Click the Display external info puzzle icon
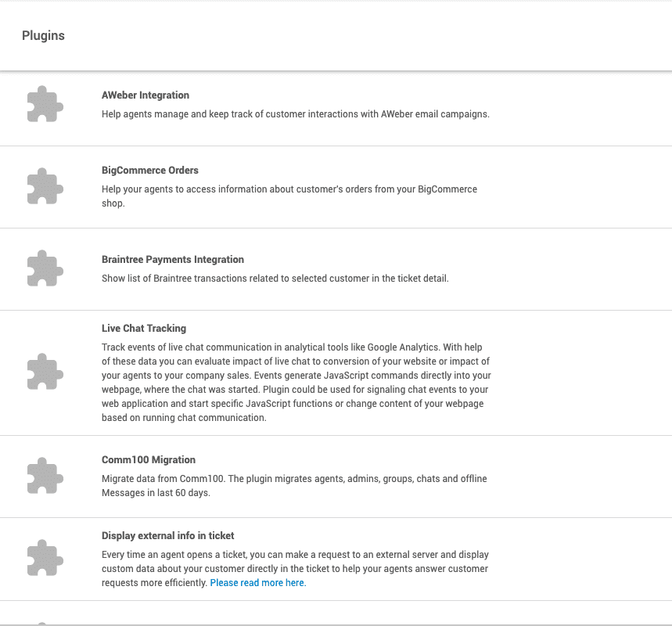Viewport: 672px width, 626px height. click(x=45, y=559)
